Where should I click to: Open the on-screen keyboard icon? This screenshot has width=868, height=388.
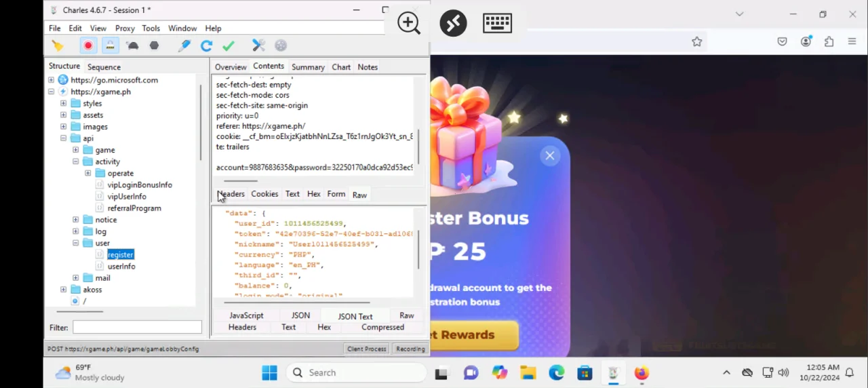(x=497, y=23)
